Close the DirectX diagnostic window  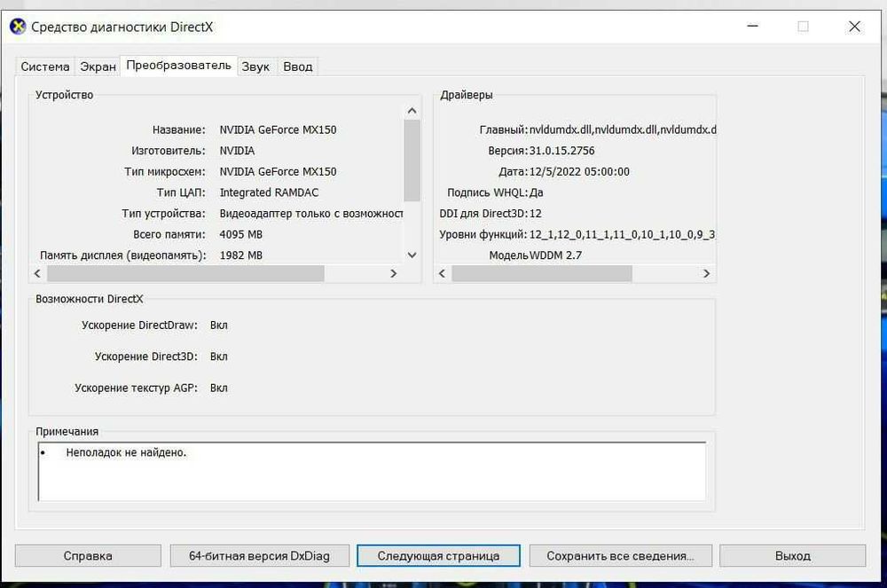pyautogui.click(x=855, y=26)
